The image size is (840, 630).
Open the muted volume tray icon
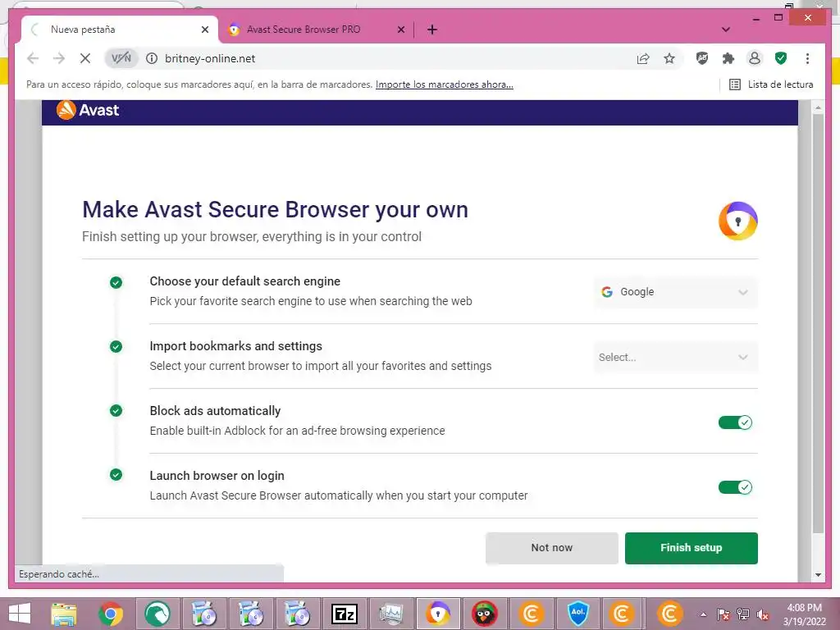763,614
